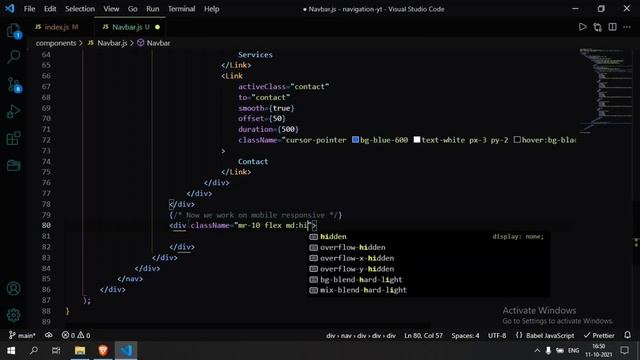The width and height of the screenshot is (640, 360).
Task: Open Task View on the taskbar
Action: tap(56, 351)
